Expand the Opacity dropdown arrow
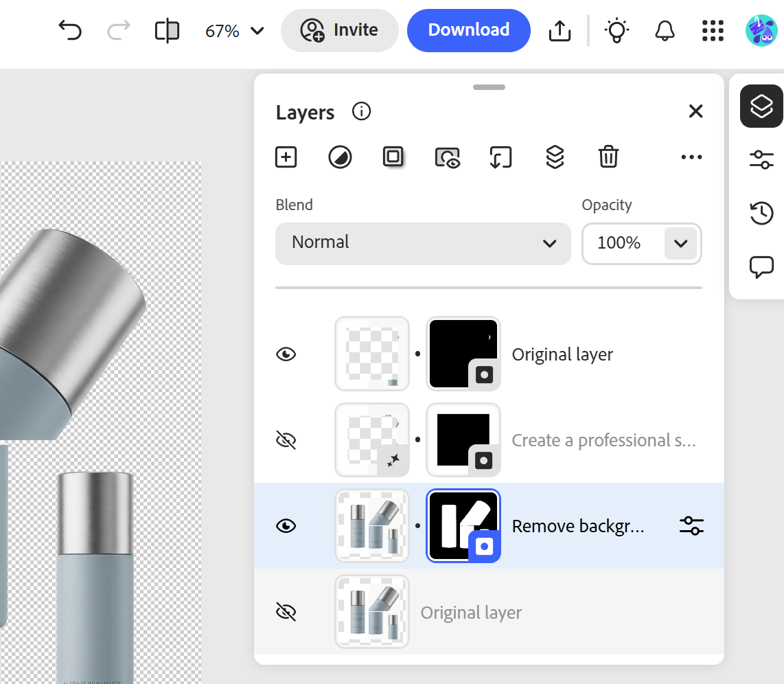This screenshot has width=784, height=684. pyautogui.click(x=680, y=243)
